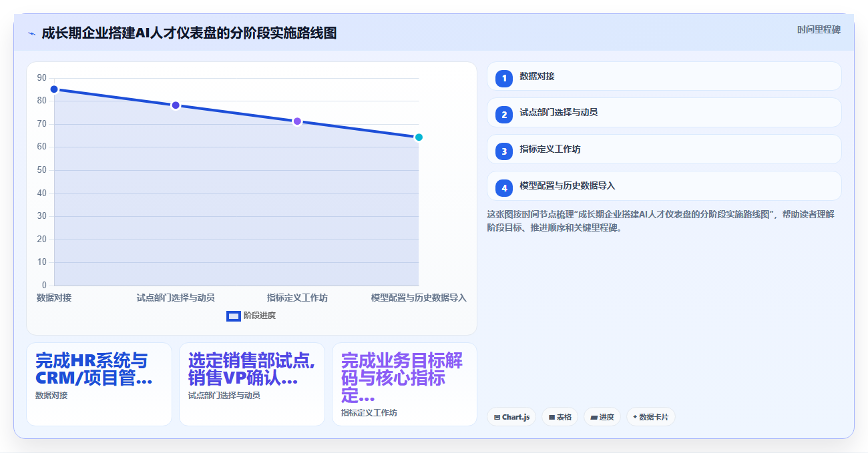Open the 完成业务目标解码与核心指标定… card
Viewport: 868px width, 453px height.
point(405,384)
